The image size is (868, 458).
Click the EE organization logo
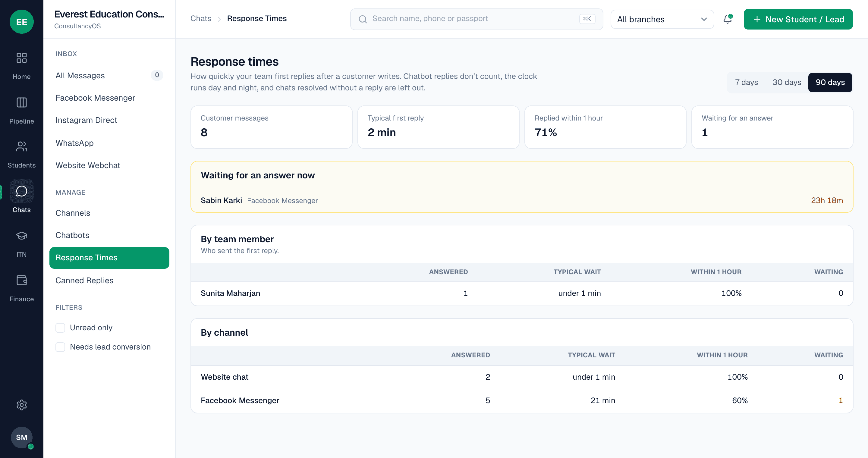(22, 22)
